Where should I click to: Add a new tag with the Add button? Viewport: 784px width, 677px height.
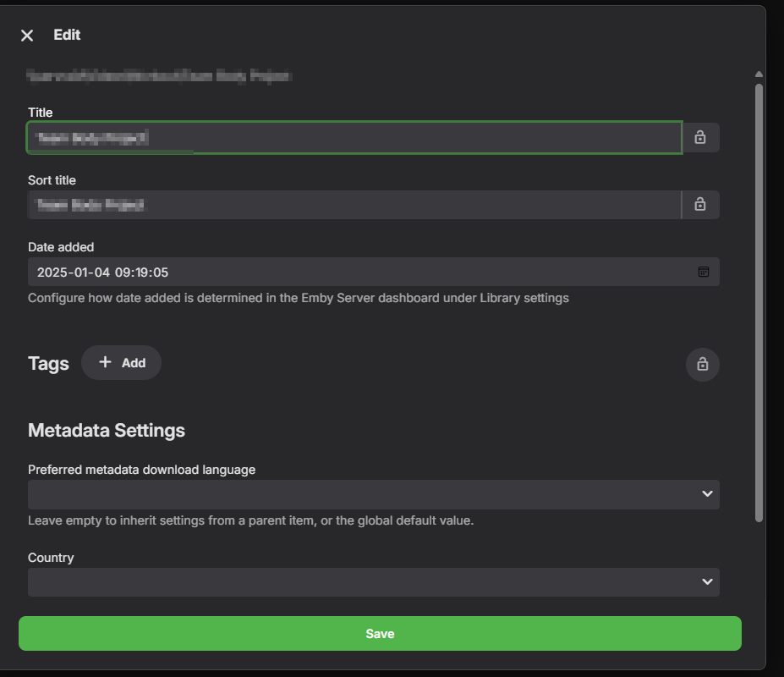(x=121, y=362)
